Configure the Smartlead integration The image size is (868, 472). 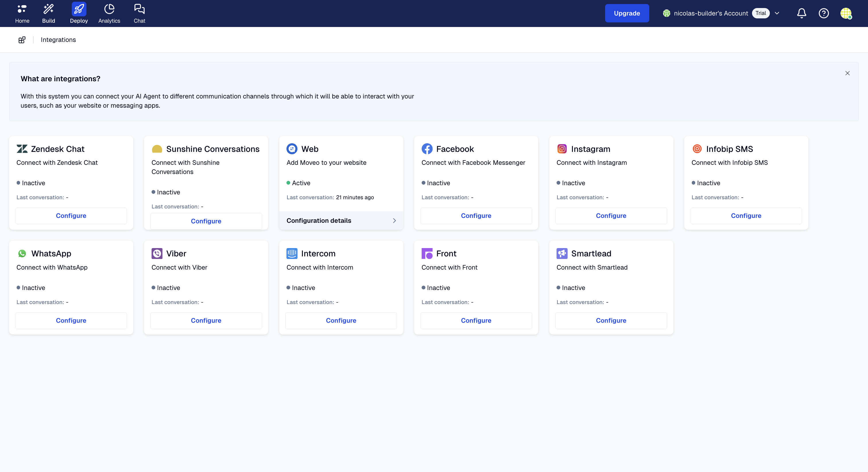pos(611,321)
